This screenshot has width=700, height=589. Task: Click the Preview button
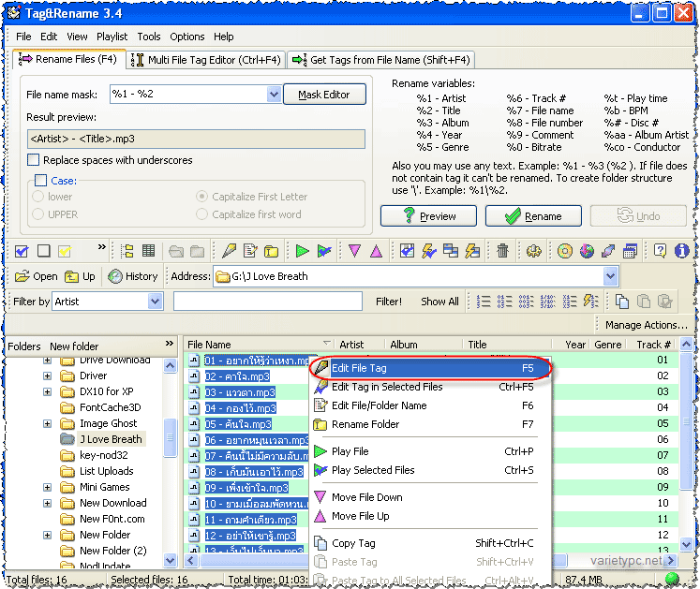pyautogui.click(x=428, y=216)
